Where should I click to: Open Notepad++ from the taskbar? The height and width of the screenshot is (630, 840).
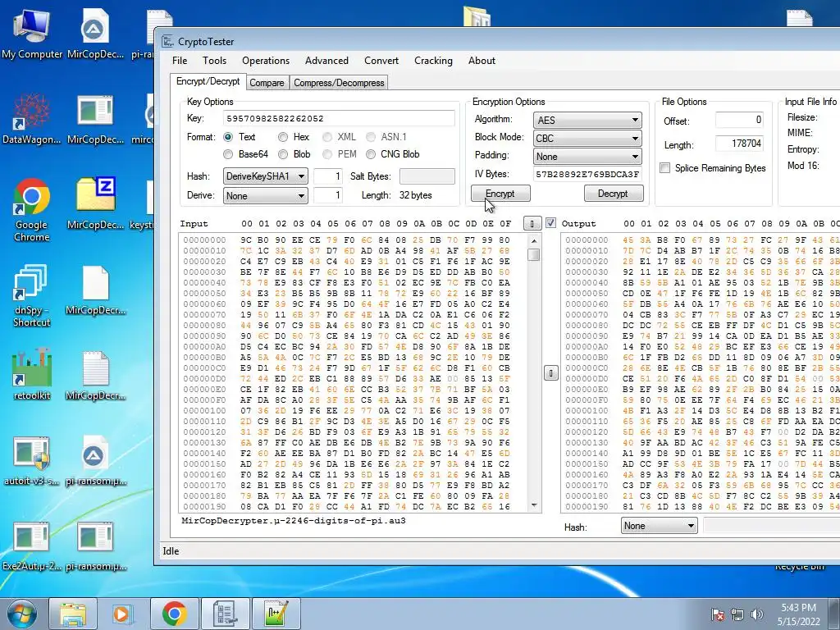point(276,614)
